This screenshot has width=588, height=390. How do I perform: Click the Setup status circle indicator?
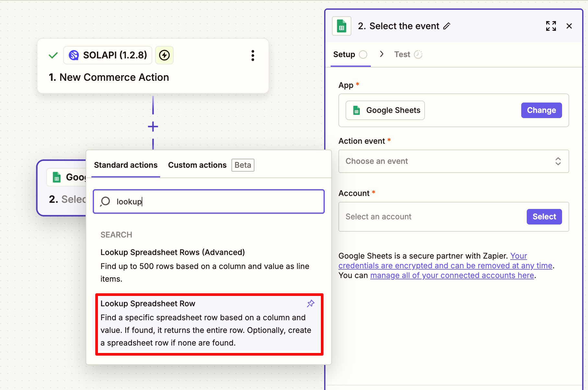(x=363, y=55)
